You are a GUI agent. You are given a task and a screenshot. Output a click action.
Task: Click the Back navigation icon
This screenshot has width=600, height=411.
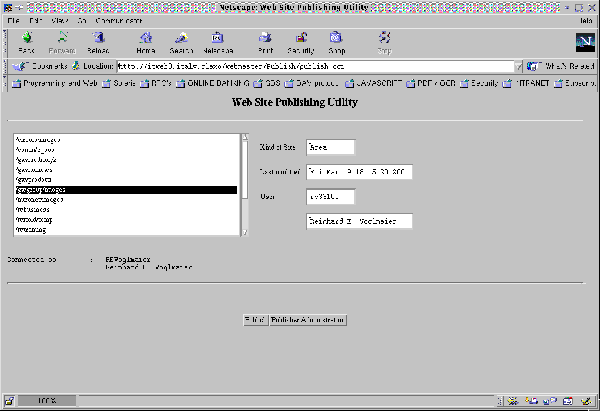click(x=27, y=41)
